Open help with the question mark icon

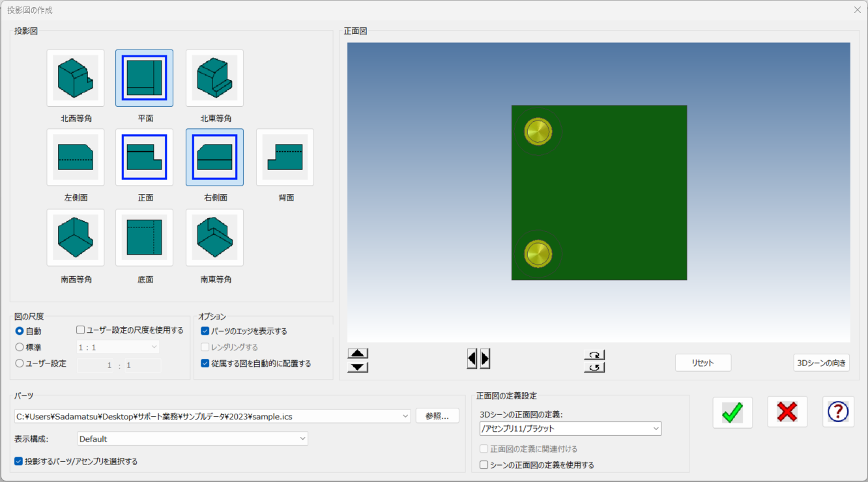pos(838,412)
